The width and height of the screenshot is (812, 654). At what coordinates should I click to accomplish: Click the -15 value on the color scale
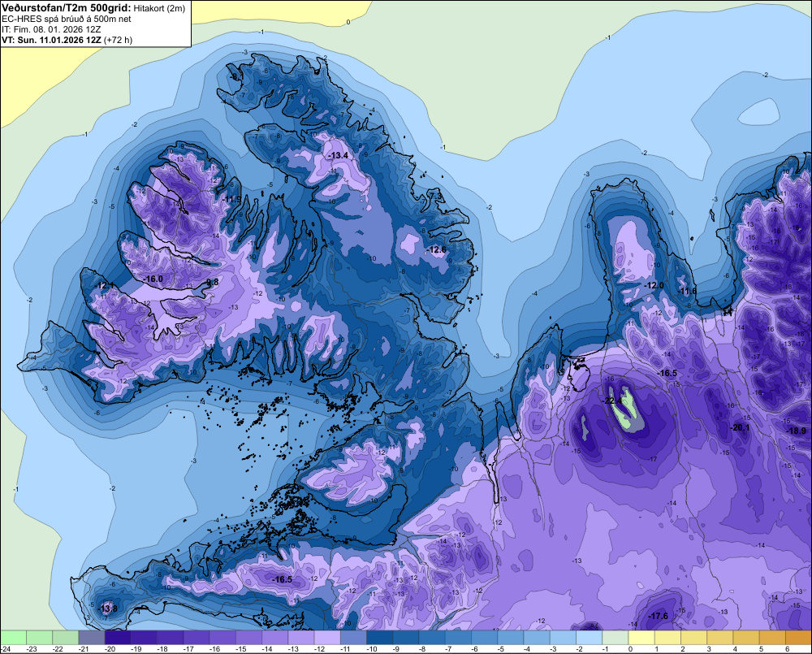[x=241, y=649]
